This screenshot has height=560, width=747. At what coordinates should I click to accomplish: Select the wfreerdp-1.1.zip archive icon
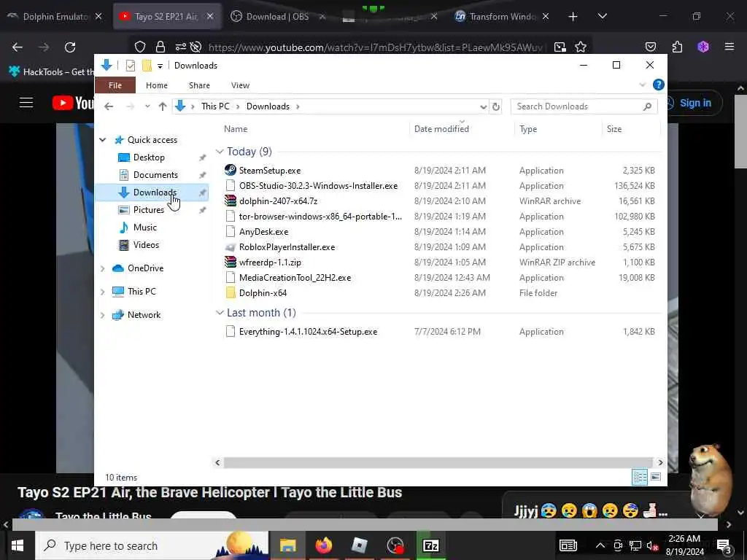tap(230, 262)
